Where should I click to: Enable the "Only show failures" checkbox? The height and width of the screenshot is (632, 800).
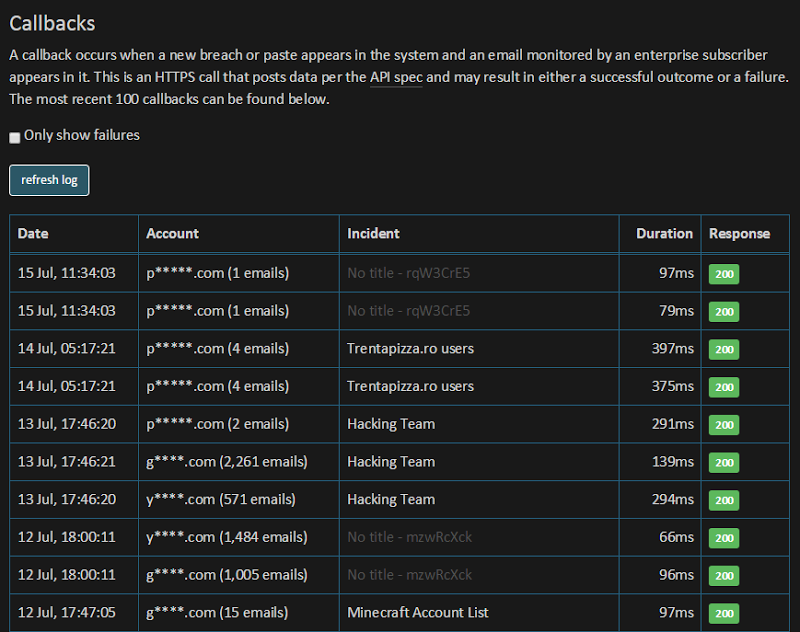(15, 136)
